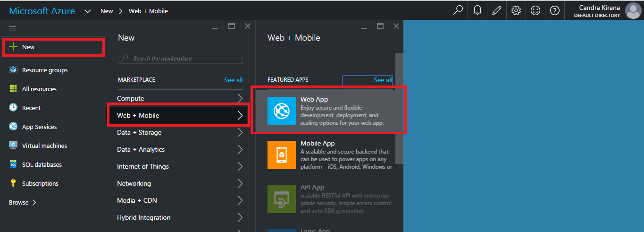Select Hybrid Integration category label
This screenshot has height=232, width=644.
(144, 217)
